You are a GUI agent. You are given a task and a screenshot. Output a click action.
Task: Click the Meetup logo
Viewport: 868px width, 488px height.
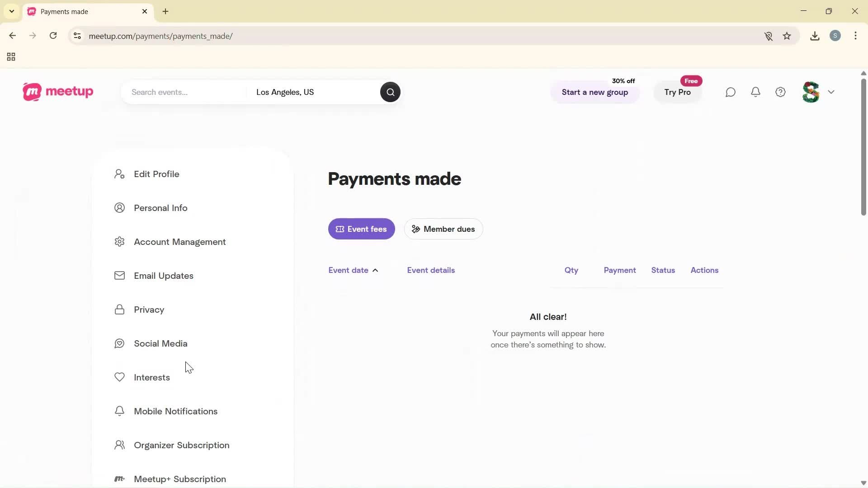[x=58, y=92]
